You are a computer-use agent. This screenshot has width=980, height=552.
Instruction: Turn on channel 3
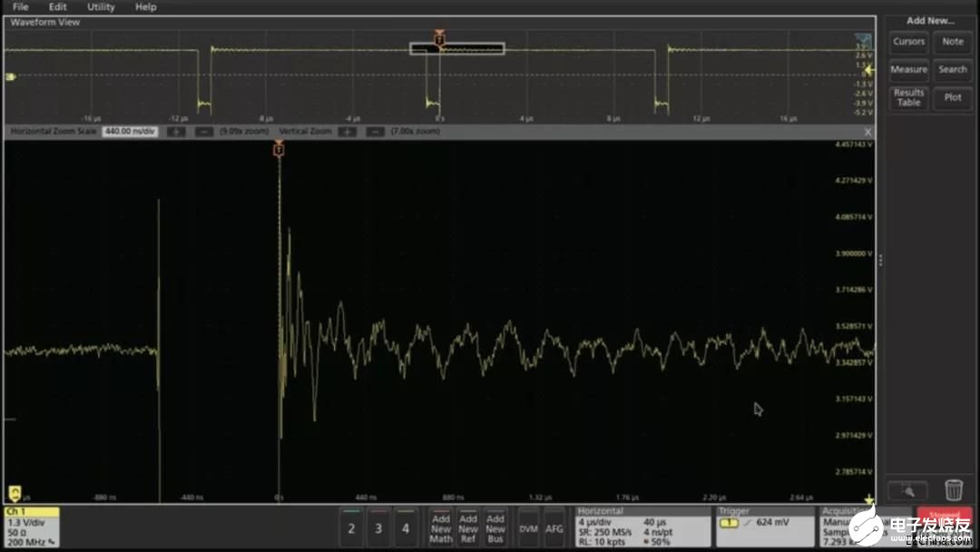pyautogui.click(x=378, y=528)
